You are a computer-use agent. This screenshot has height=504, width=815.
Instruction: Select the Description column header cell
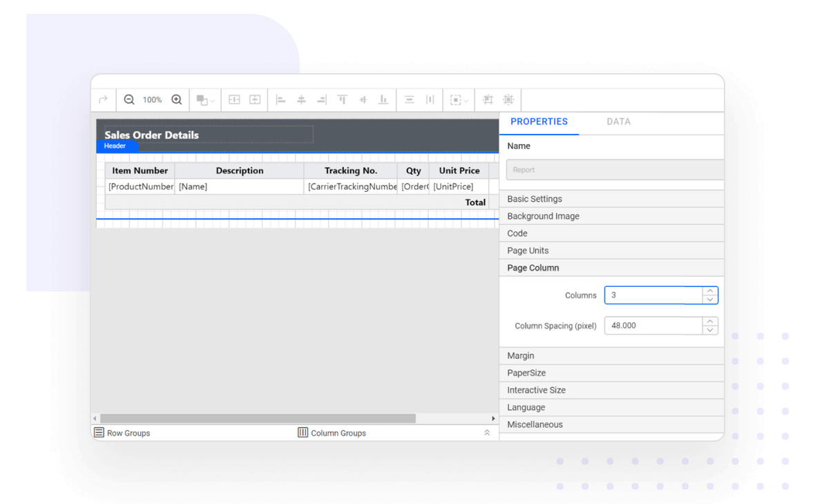[240, 171]
